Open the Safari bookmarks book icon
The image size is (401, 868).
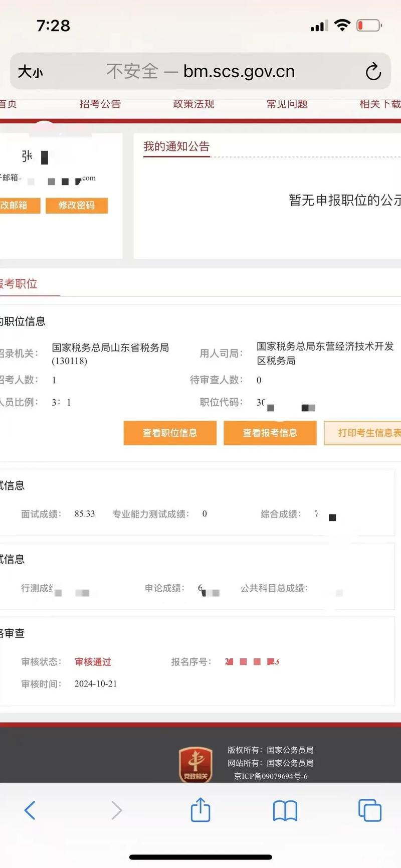(285, 810)
